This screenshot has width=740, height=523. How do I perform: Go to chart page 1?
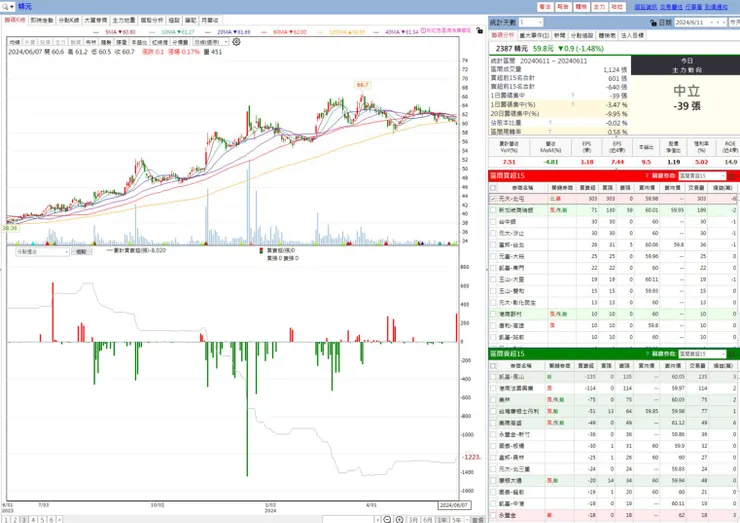tap(6, 520)
